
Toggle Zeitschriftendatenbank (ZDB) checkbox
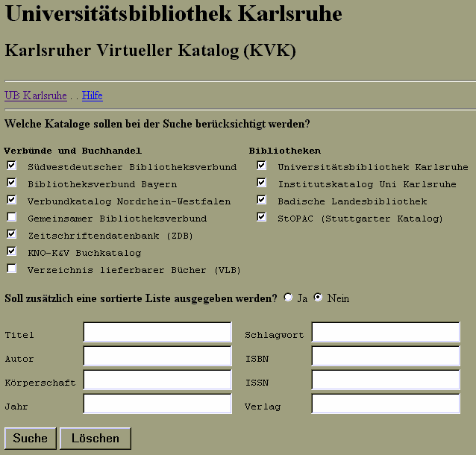(11, 234)
